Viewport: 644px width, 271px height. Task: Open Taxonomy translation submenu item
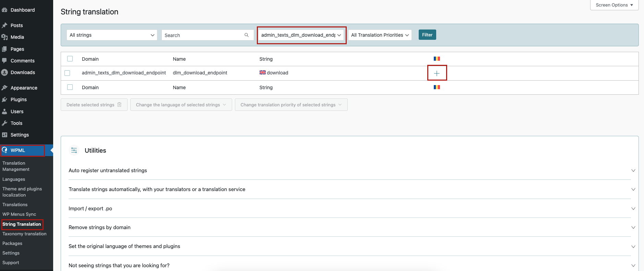24,234
